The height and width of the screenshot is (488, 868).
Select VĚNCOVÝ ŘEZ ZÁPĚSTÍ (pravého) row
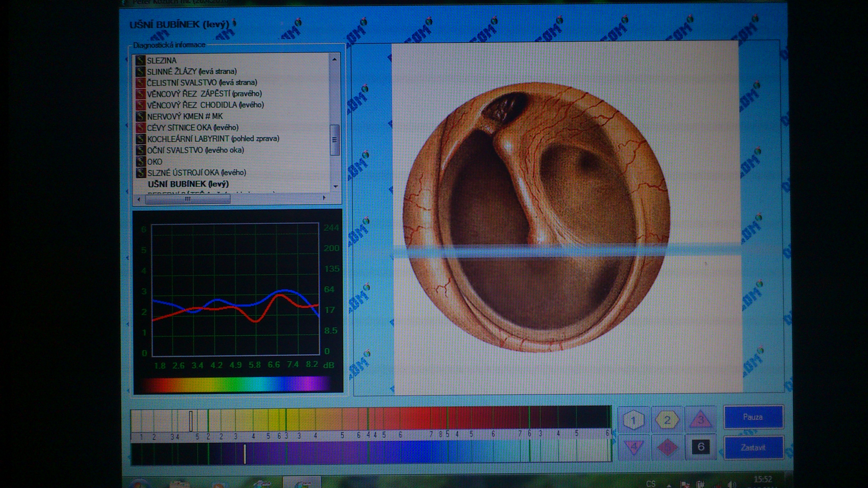click(x=204, y=94)
